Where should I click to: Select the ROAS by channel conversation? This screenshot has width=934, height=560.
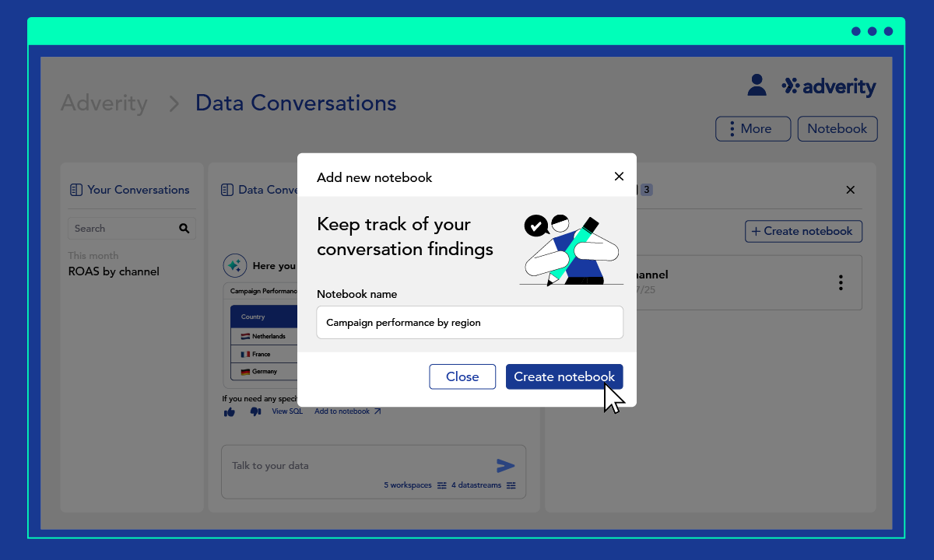point(114,271)
